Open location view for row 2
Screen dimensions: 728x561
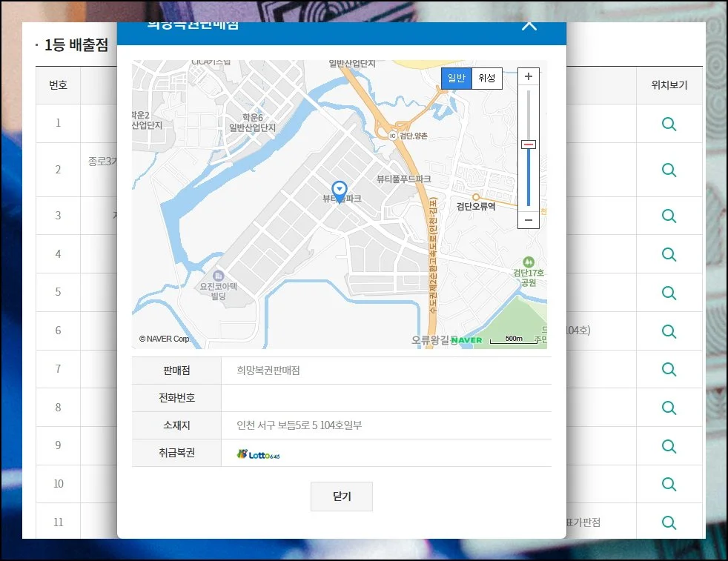point(669,170)
